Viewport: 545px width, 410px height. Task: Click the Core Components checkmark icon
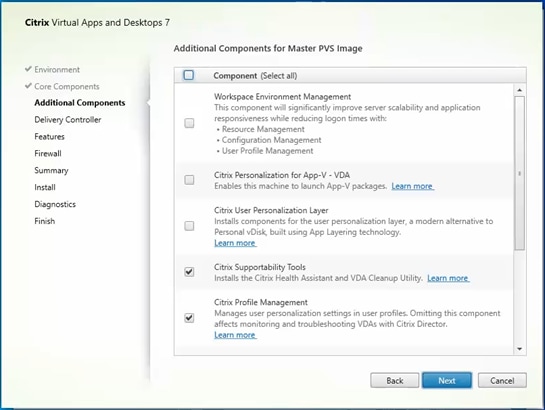pos(28,85)
